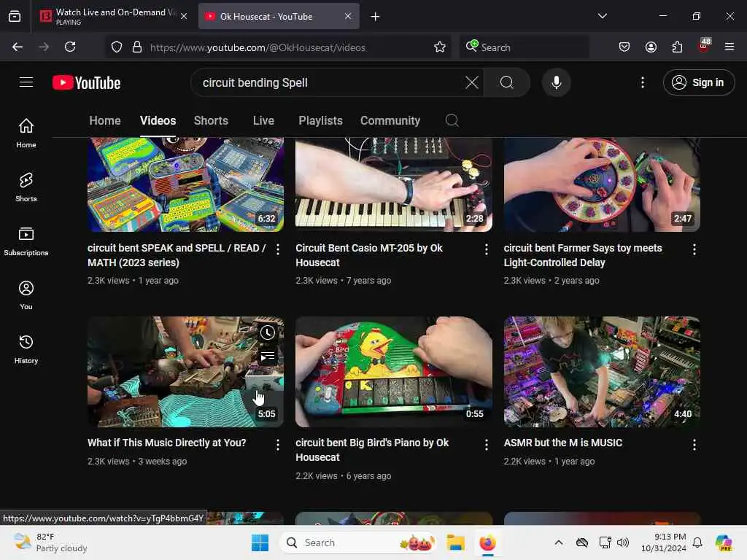Show hidden tray icons chevron
The width and height of the screenshot is (747, 560).
(x=559, y=542)
